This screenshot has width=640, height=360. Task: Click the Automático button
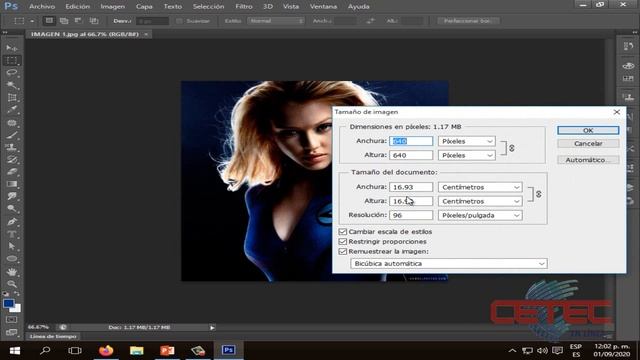click(x=588, y=160)
